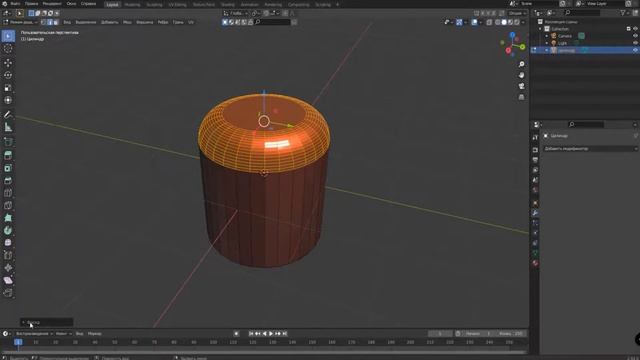The width and height of the screenshot is (640, 360).
Task: Open the Вершина menu in viewport header
Action: (144, 22)
